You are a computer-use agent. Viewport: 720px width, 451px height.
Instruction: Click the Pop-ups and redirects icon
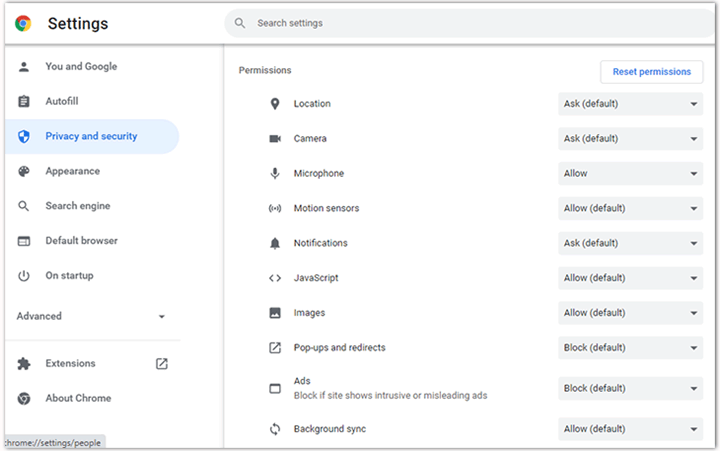275,348
